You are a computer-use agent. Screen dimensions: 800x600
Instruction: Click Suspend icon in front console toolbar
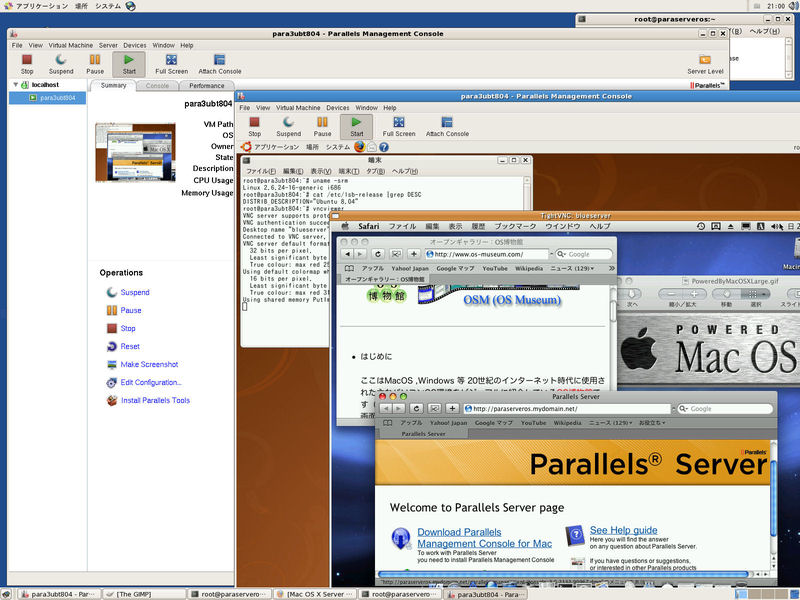288,122
